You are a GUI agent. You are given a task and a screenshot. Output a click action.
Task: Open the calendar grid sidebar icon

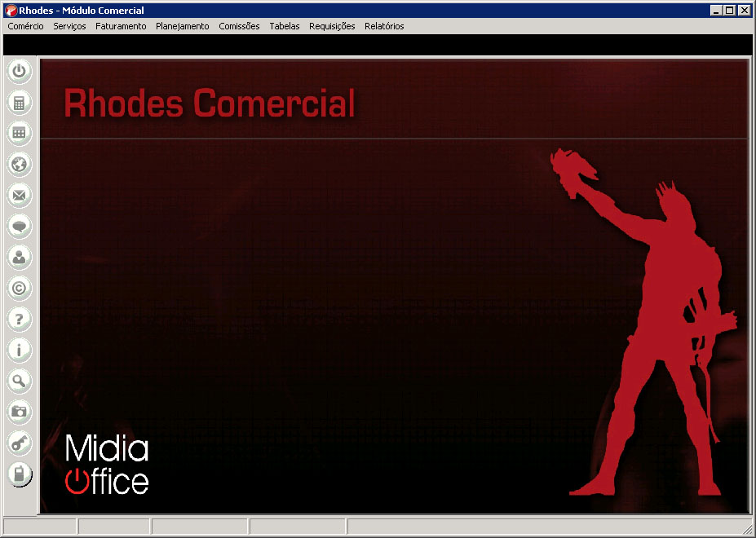(20, 133)
